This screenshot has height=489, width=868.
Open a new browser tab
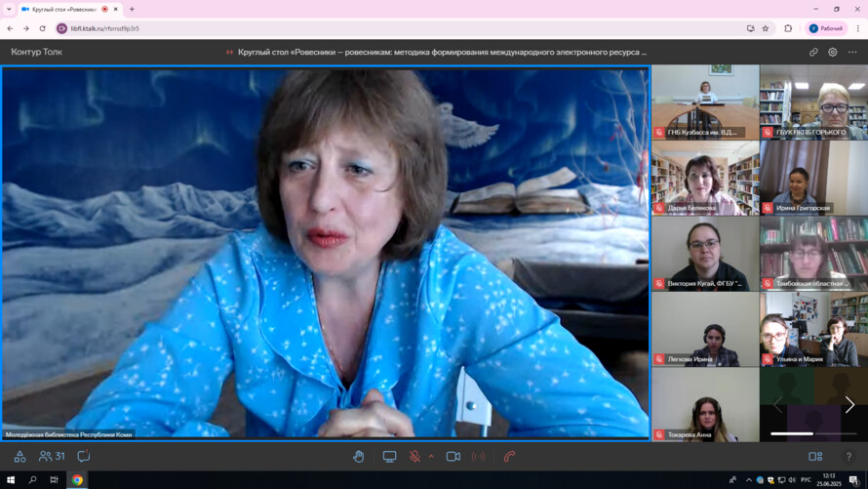[x=132, y=9]
